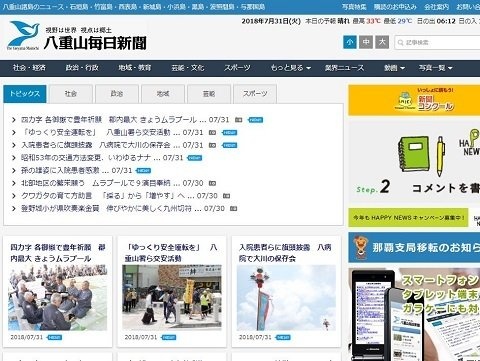
Task: Click the NEW badge on the 昭和53年 row
Action: [195, 158]
